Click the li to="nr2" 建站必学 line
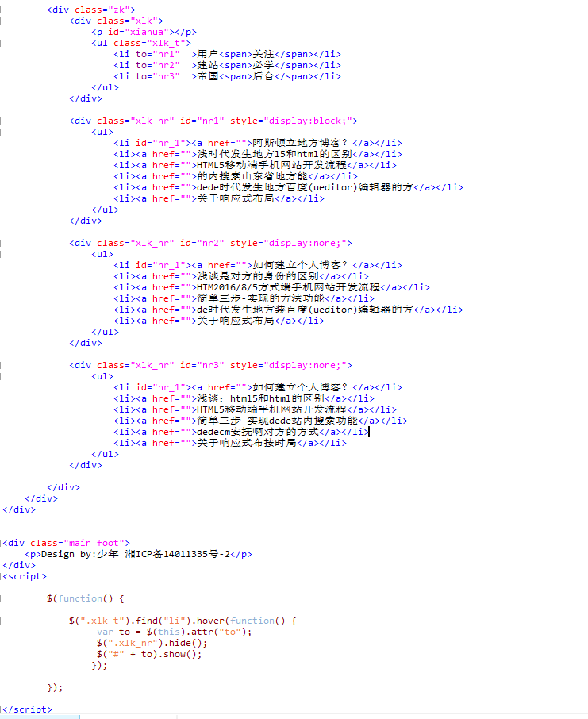Viewport: 588px width, 719px height. coord(228,65)
